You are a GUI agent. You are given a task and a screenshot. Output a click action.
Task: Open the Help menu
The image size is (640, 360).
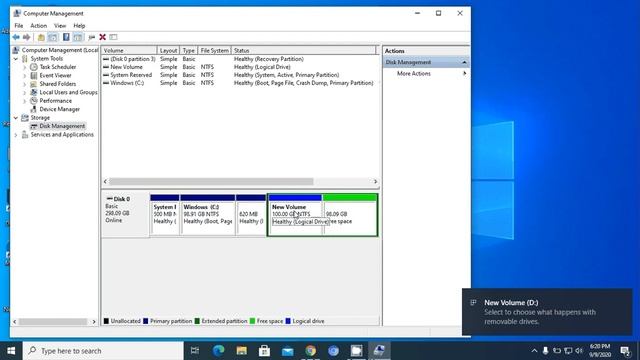(x=79, y=26)
